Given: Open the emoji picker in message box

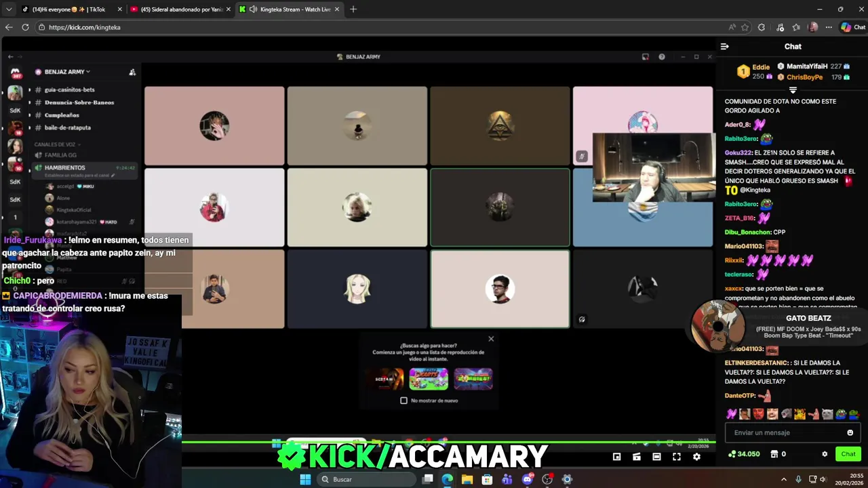Looking at the screenshot, I should 850,432.
